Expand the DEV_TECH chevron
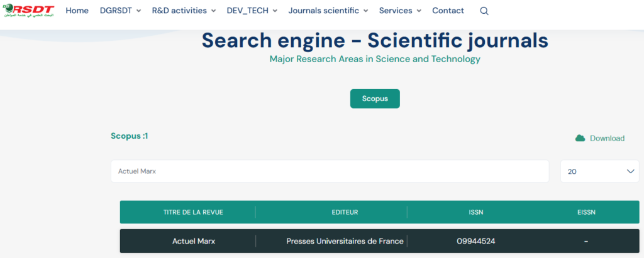The height and width of the screenshot is (258, 644). coord(275,11)
